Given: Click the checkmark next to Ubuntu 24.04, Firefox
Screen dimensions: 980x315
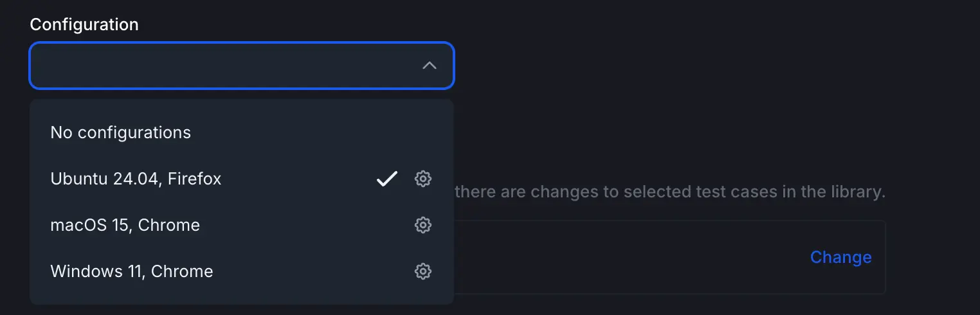Looking at the screenshot, I should click(x=387, y=179).
